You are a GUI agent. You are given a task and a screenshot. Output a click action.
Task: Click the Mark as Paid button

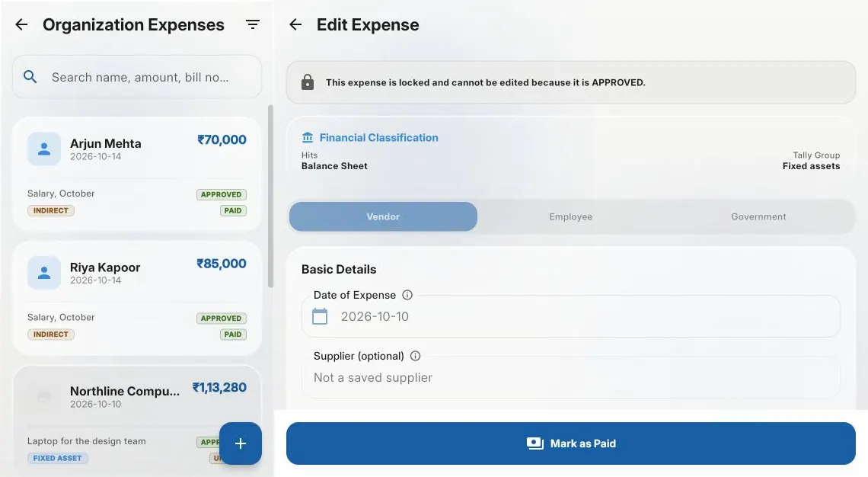pyautogui.click(x=571, y=443)
